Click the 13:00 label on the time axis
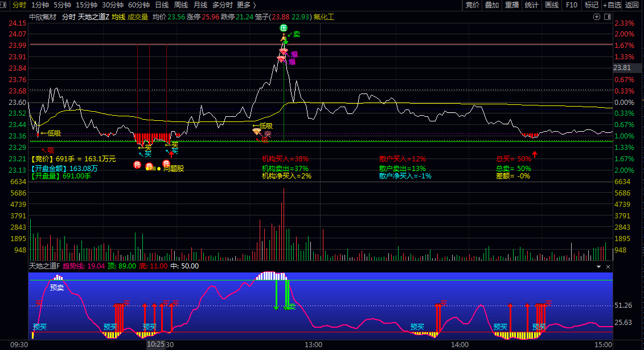Viewport: 644px width, 350px height. pos(313,345)
